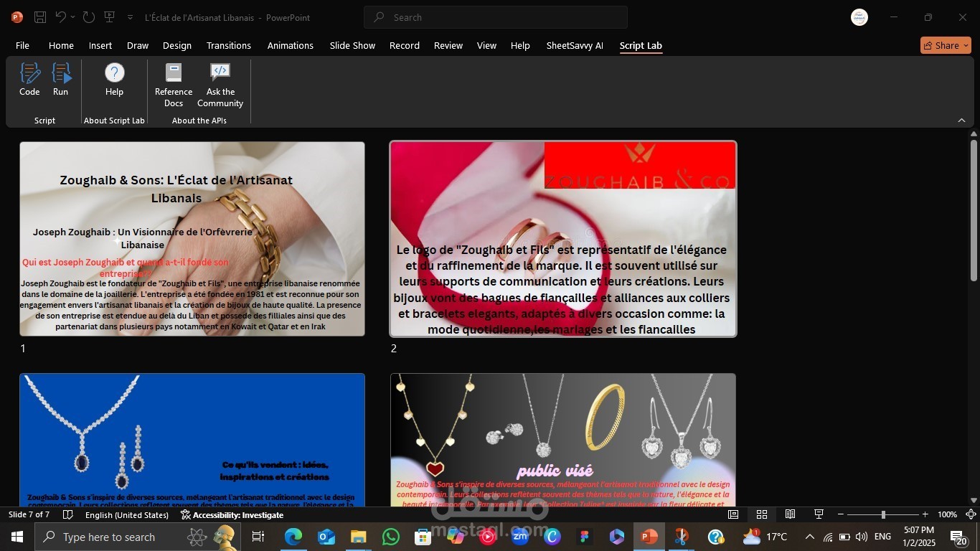Open the File menu

22,45
